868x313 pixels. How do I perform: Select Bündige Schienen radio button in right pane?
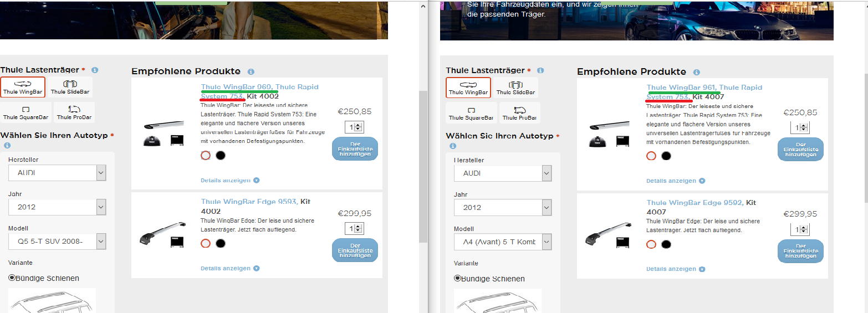point(457,279)
